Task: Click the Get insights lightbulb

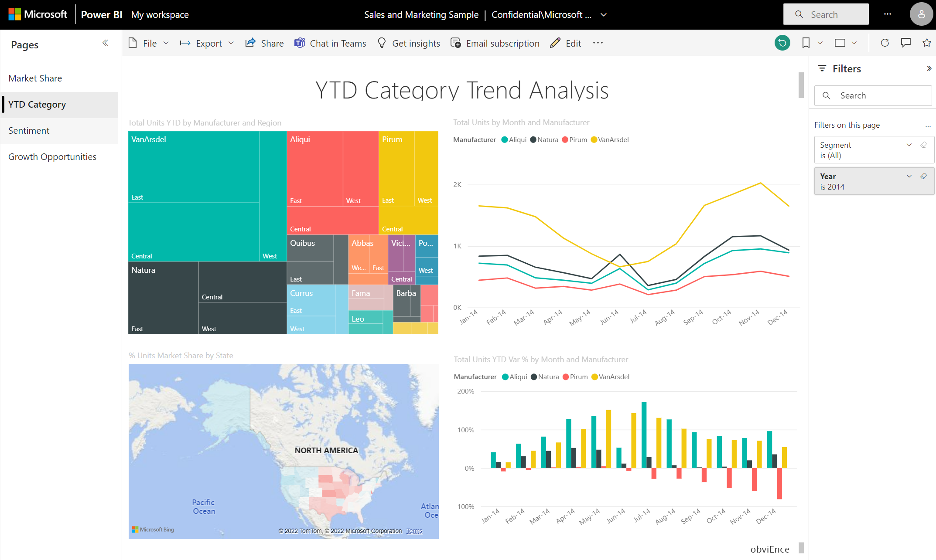Action: [x=382, y=43]
